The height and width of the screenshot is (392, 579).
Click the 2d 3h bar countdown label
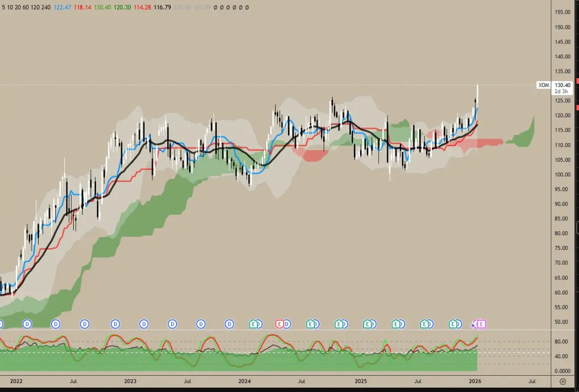pyautogui.click(x=561, y=91)
